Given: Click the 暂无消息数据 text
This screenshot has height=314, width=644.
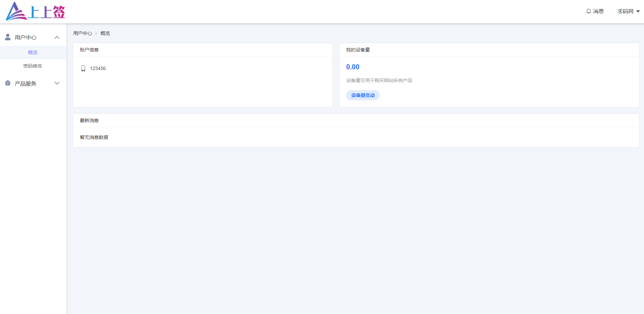Looking at the screenshot, I should coord(94,137).
